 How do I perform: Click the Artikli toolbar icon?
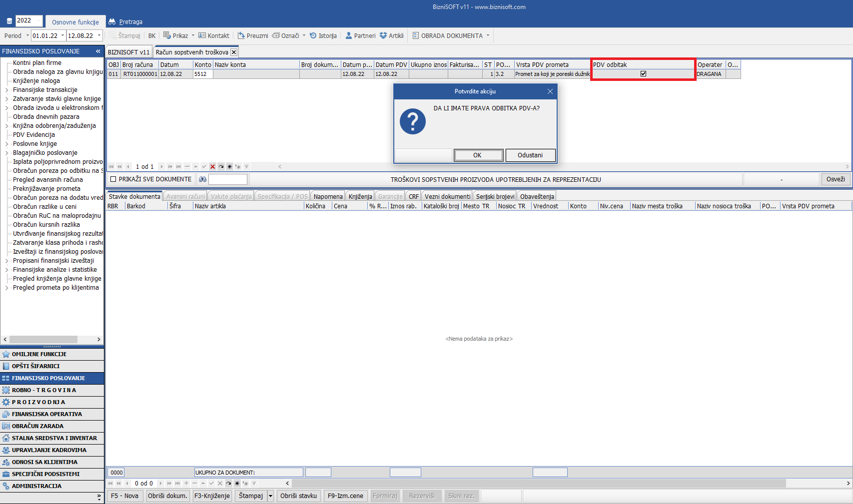coord(391,35)
